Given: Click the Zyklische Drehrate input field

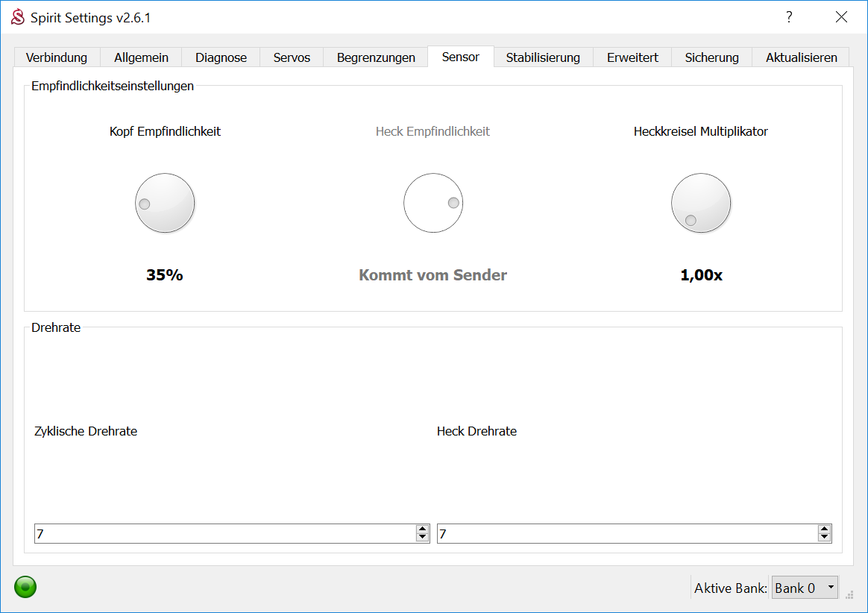Looking at the screenshot, I should coord(224,534).
